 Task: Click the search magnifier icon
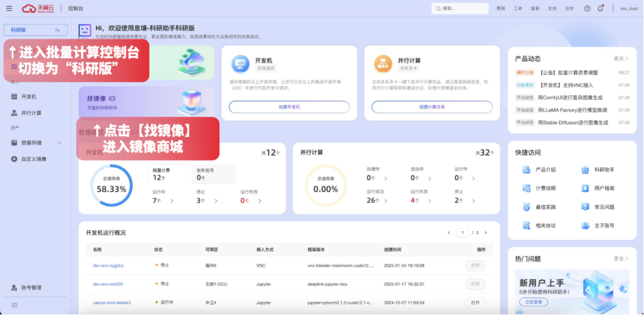point(438,8)
